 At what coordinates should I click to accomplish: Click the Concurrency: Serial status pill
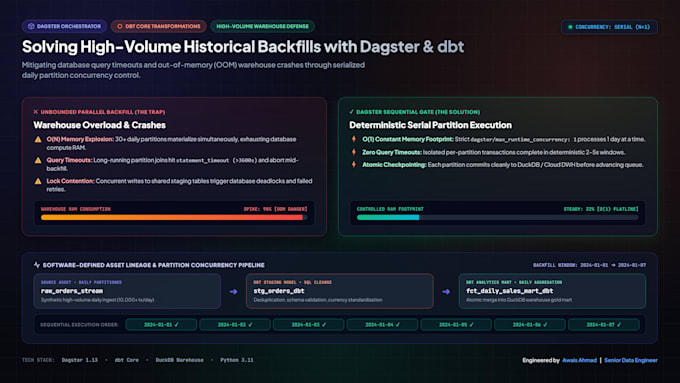click(x=609, y=27)
